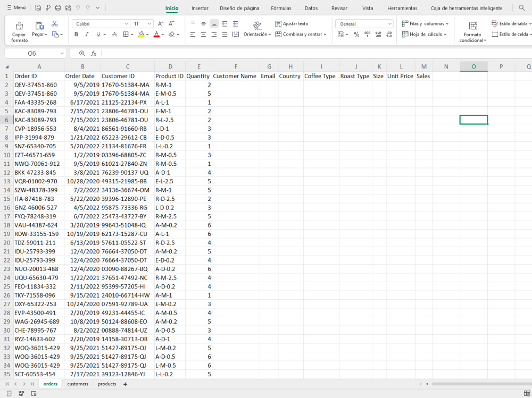Toggle top vertical alignment
This screenshot has width=532, height=398.
click(193, 24)
